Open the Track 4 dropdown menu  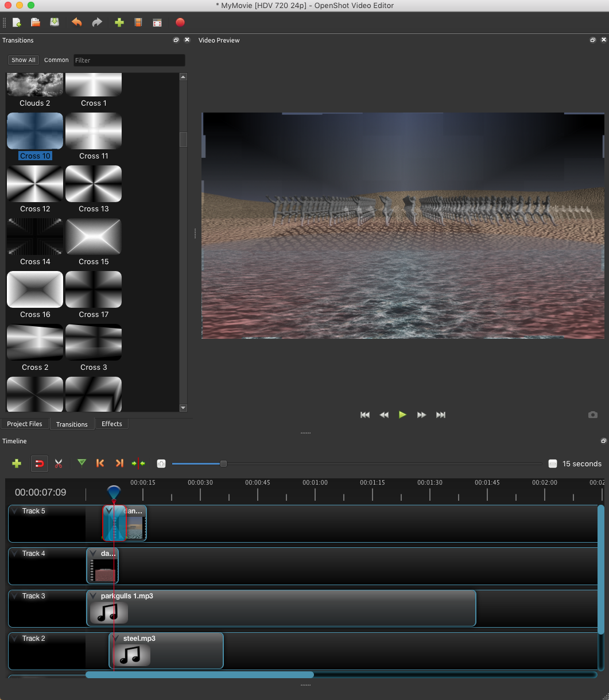coord(15,554)
